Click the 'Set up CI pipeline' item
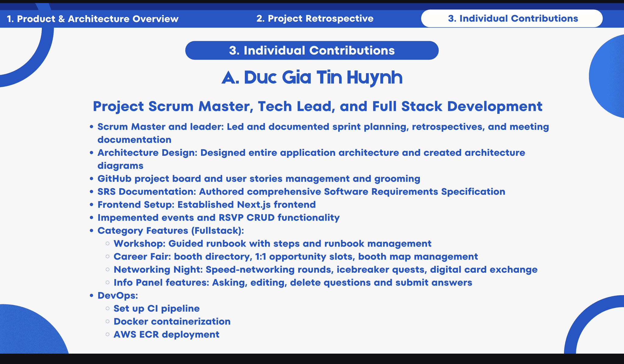 click(156, 308)
